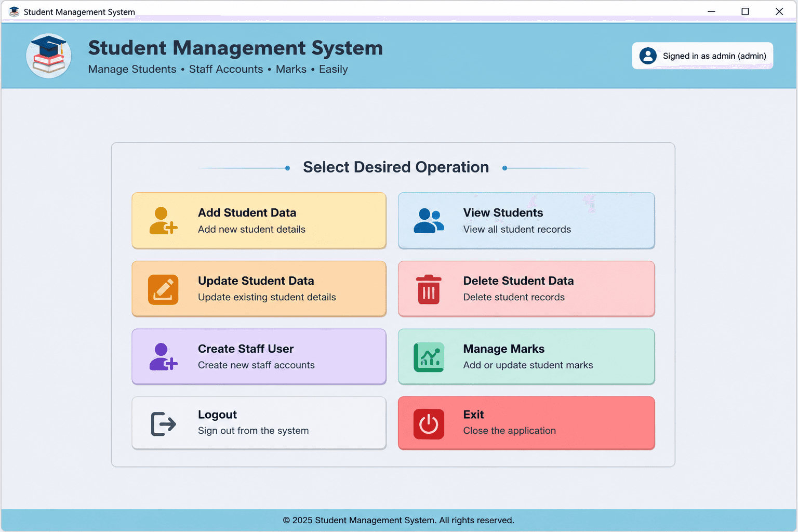Click 'Update existing student details' description
Screen dimensions: 798x532
[267, 297]
